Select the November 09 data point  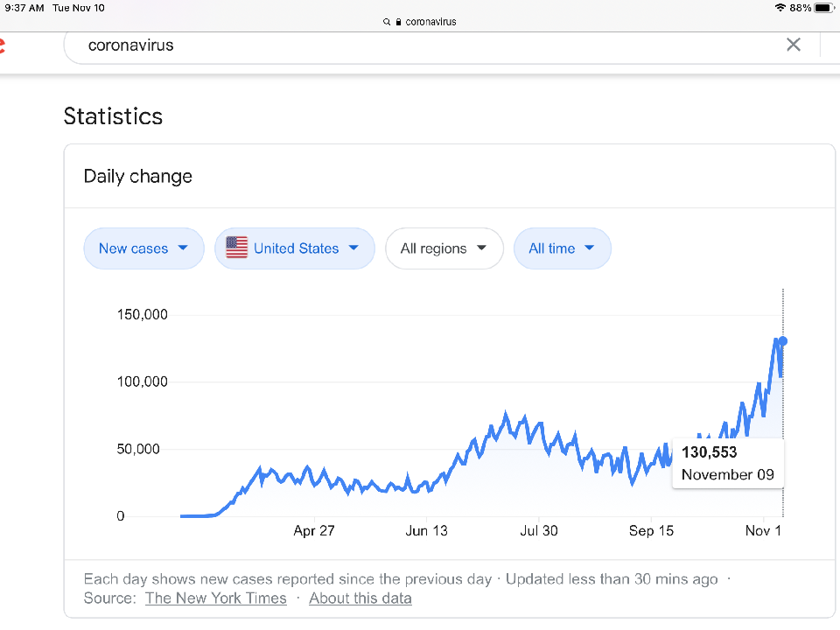(783, 341)
